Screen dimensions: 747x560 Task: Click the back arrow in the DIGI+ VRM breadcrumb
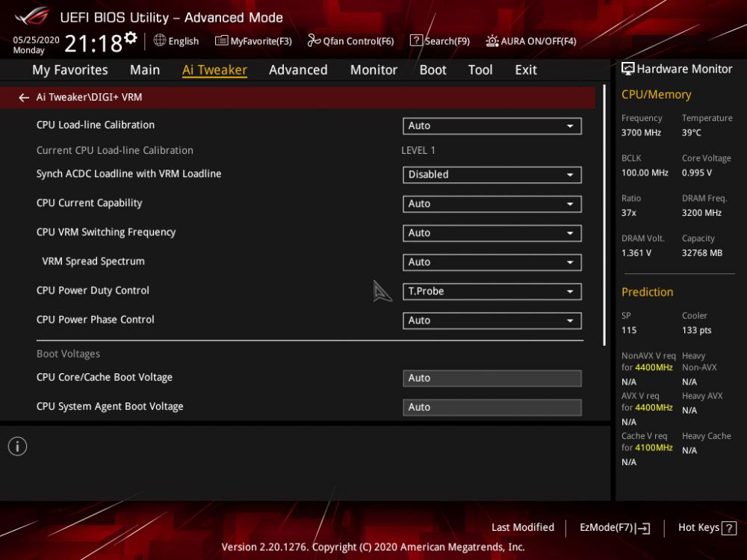(24, 98)
